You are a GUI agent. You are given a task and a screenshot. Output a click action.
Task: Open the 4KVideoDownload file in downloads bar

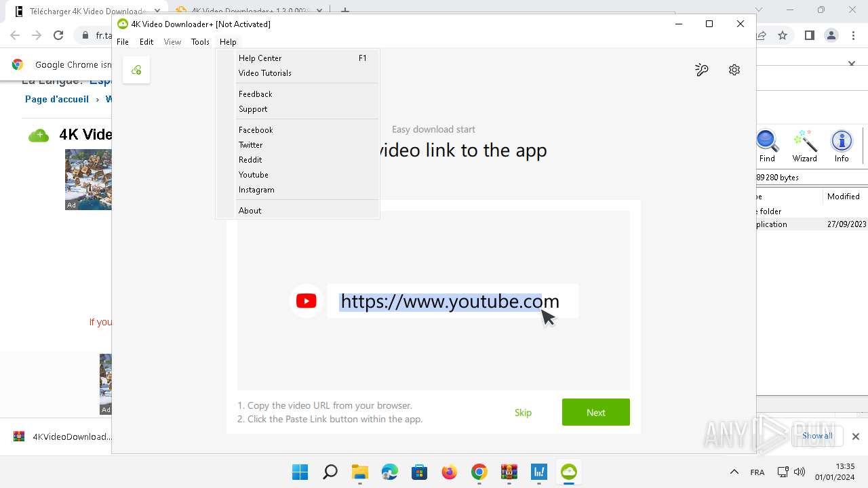click(x=63, y=436)
